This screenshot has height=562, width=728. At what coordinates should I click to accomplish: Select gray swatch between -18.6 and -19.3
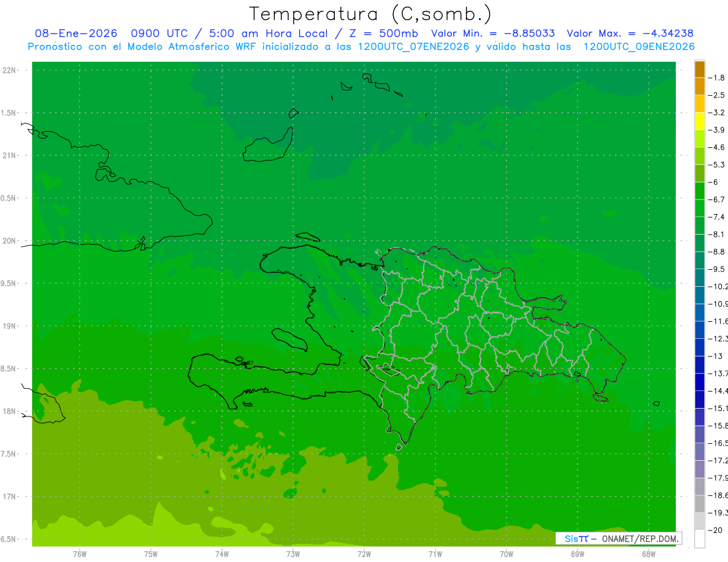tap(699, 504)
